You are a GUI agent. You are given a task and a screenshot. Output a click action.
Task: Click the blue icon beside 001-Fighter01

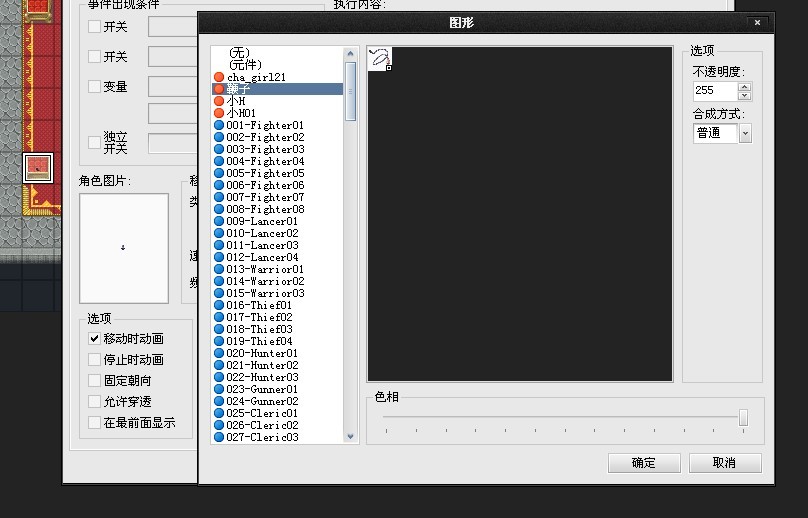click(218, 125)
